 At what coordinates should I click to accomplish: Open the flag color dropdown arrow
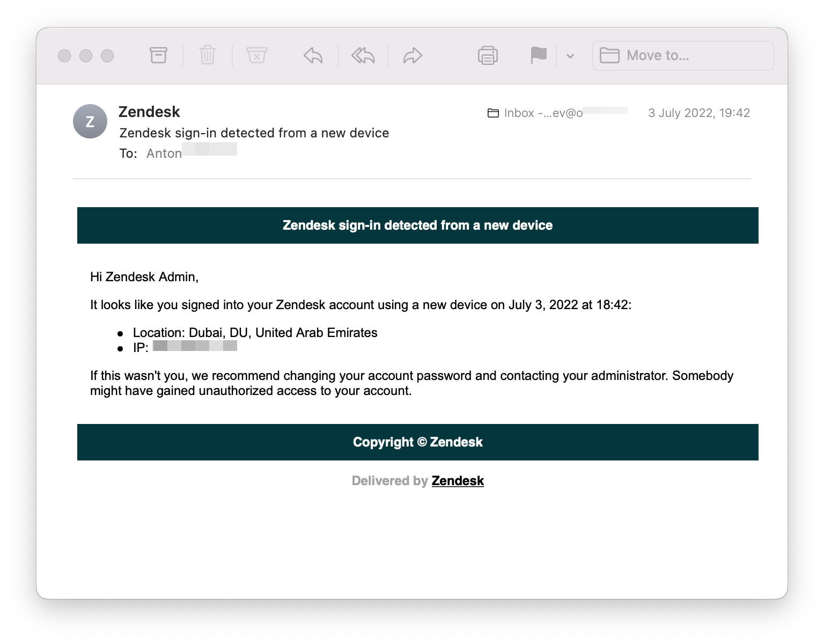click(570, 56)
